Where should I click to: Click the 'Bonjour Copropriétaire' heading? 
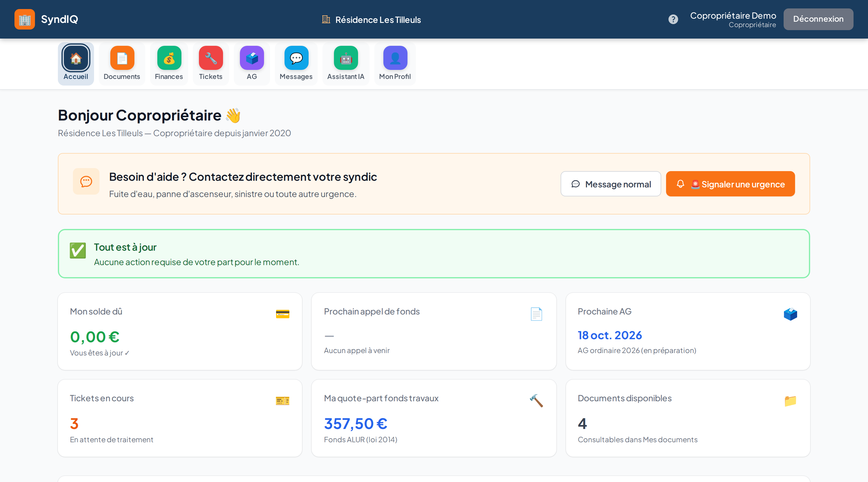coord(140,116)
